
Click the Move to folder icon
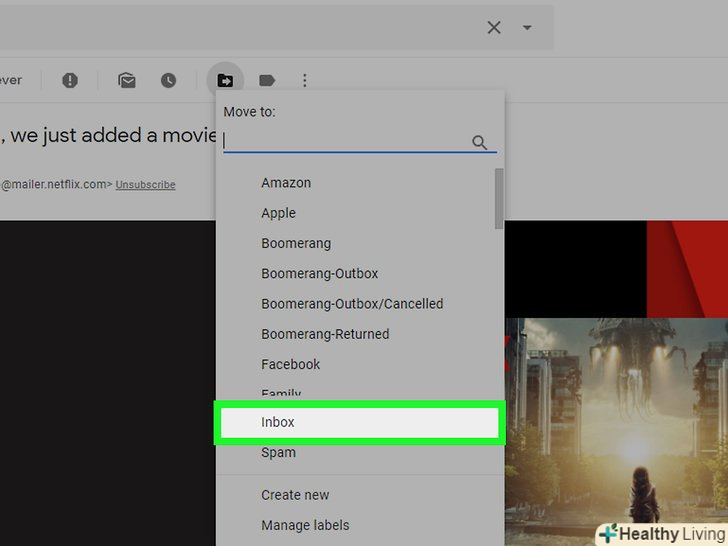coord(226,80)
